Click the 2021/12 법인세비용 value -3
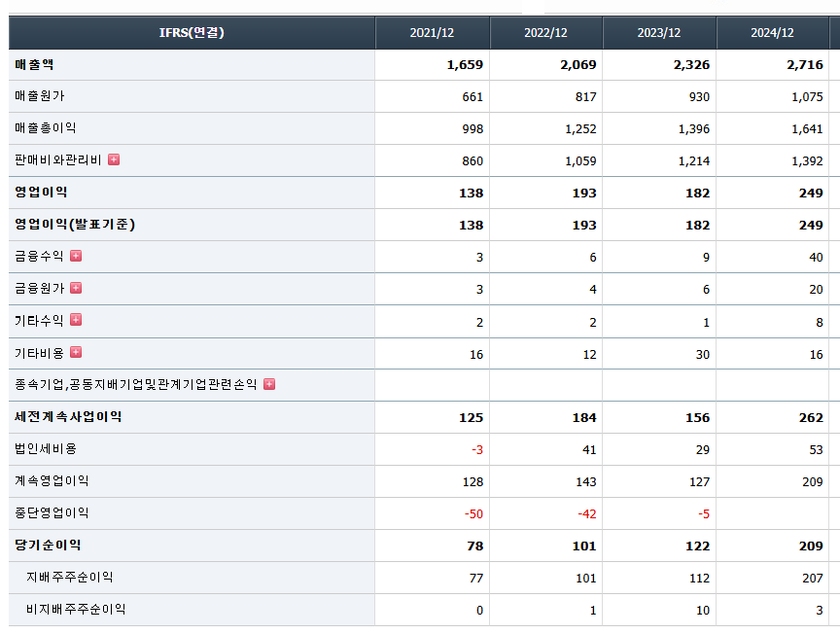 477,449
